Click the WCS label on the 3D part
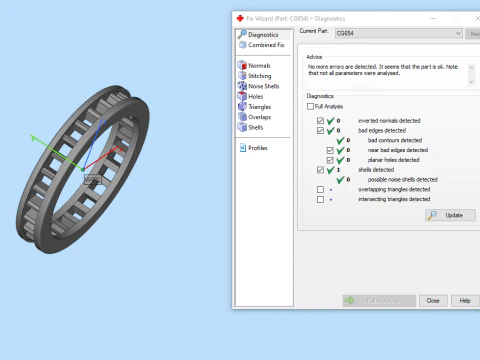Viewport: 480px width, 360px height. click(x=92, y=180)
